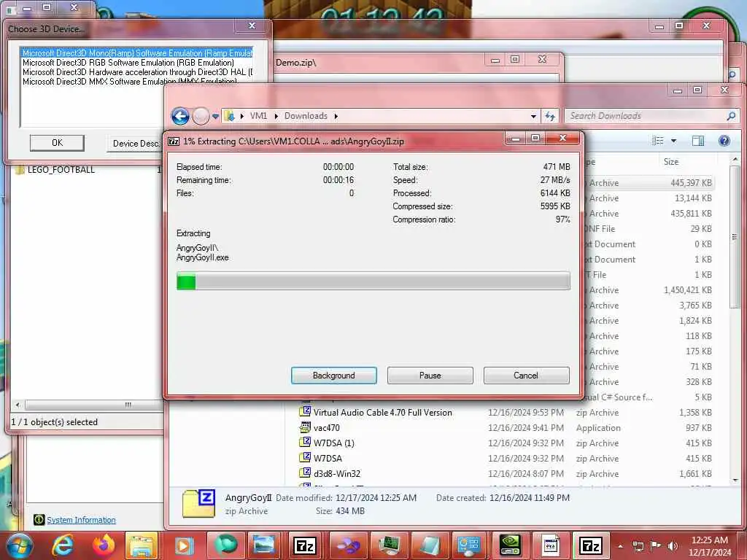The width and height of the screenshot is (747, 560).
Task: Open the address bar history dropdown
Action: point(533,116)
